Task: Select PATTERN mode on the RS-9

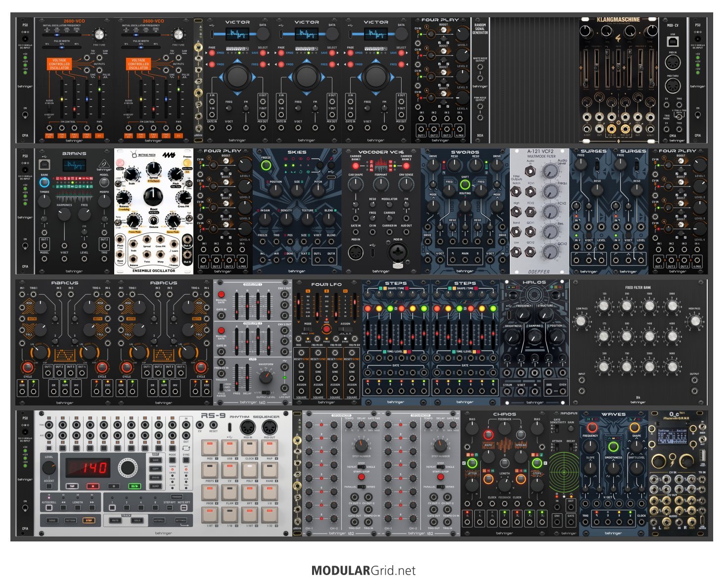Action: pos(70,520)
